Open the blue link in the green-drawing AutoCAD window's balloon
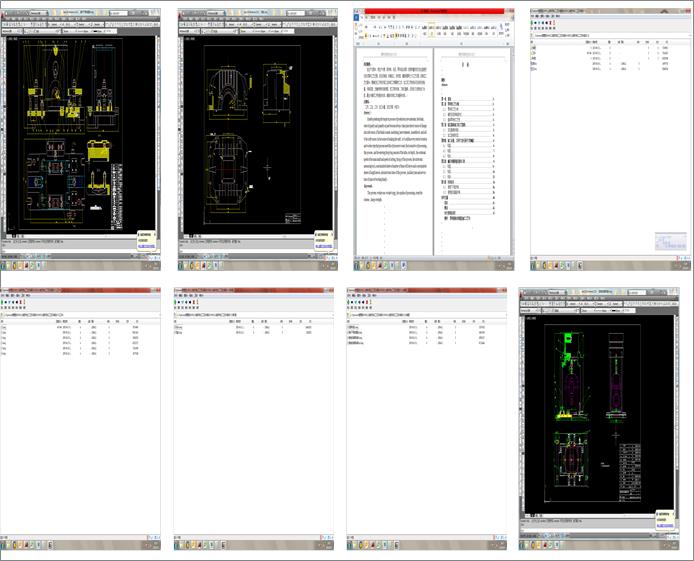 coord(665,526)
